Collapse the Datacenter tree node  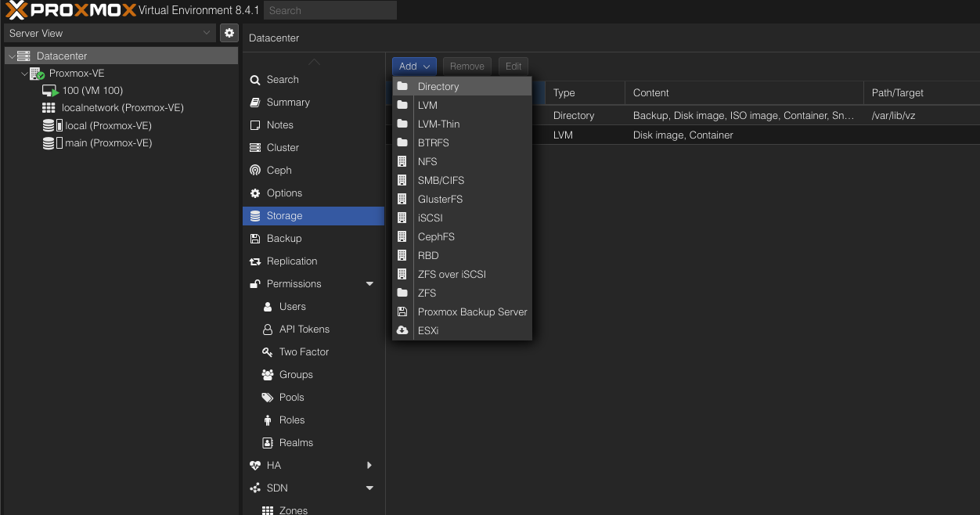point(10,56)
